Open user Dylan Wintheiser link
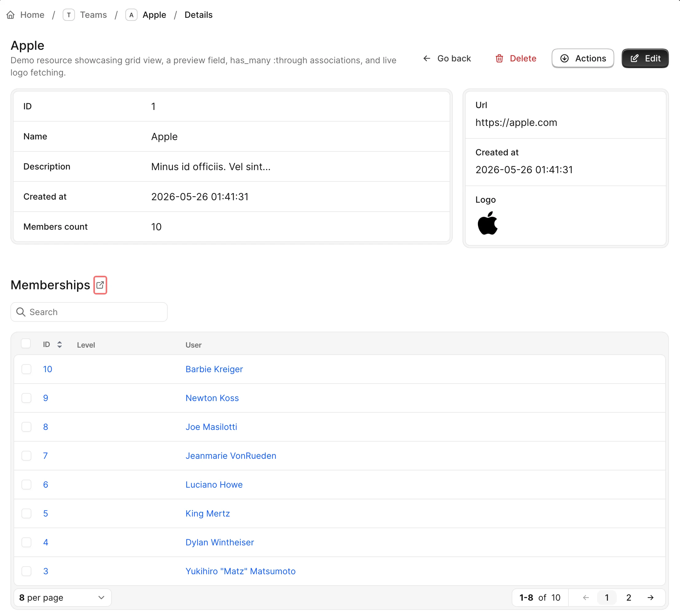The image size is (680, 616). pyautogui.click(x=220, y=542)
